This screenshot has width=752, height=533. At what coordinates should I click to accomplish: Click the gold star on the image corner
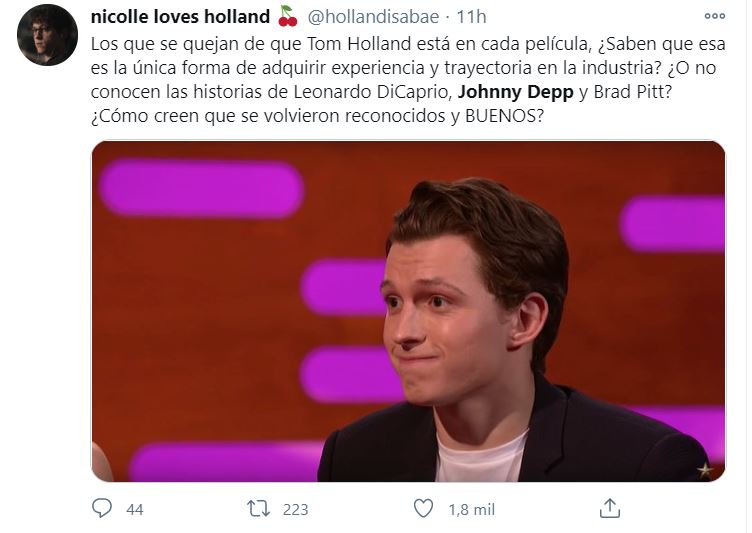coord(705,470)
